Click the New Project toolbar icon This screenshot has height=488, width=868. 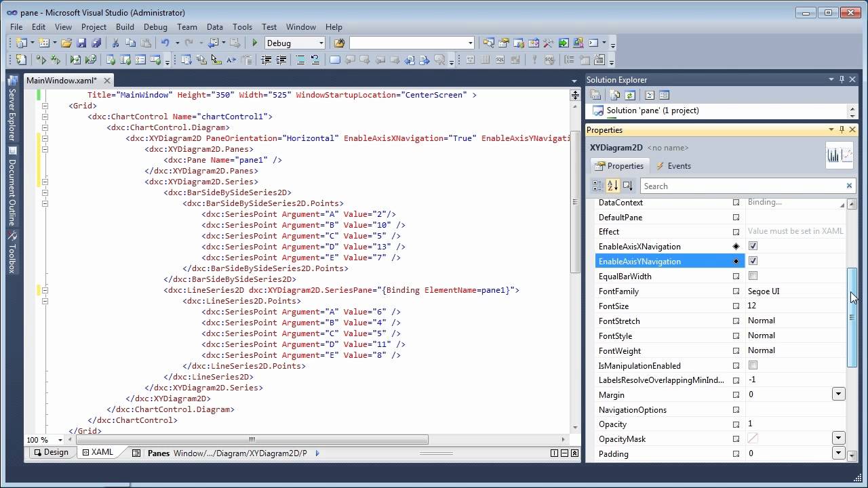click(21, 43)
